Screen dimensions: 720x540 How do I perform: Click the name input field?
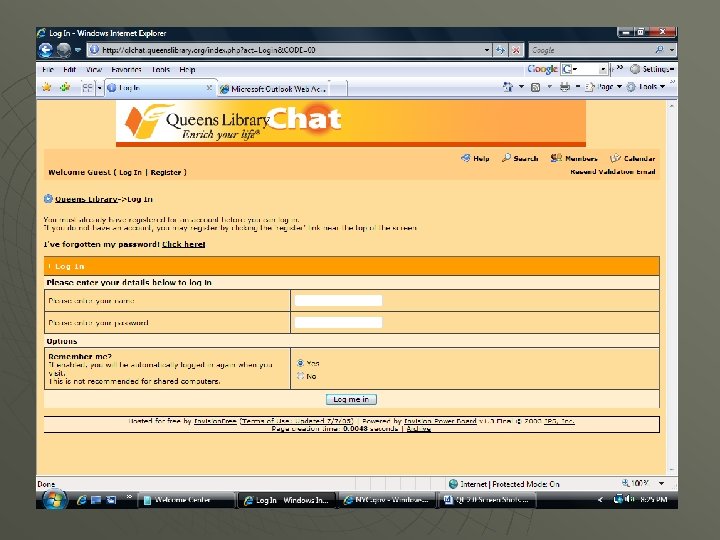[338, 300]
